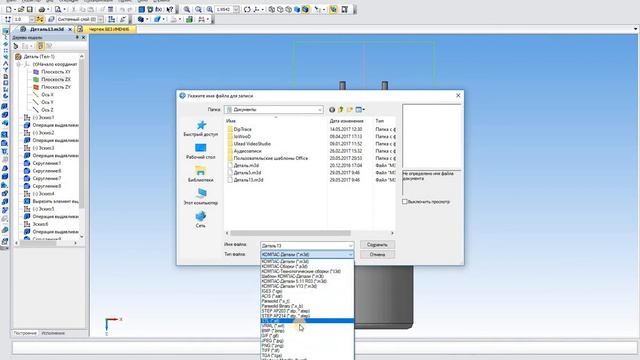The image size is (640, 360).
Task: Close the save file dialog
Action: click(458, 95)
